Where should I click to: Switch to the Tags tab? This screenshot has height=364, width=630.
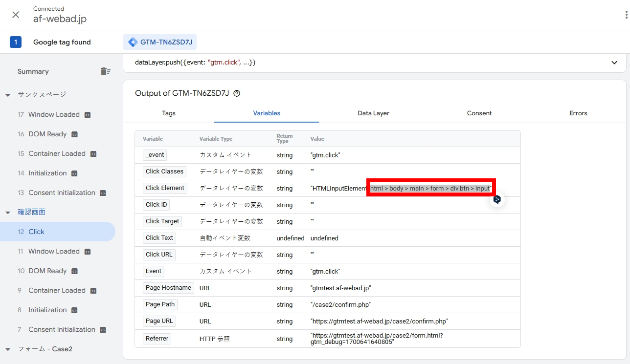[169, 113]
